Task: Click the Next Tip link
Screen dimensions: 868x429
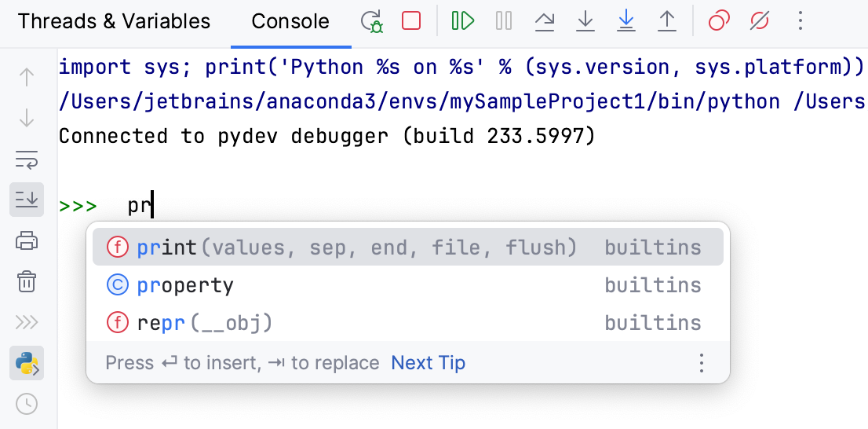Action: 428,363
